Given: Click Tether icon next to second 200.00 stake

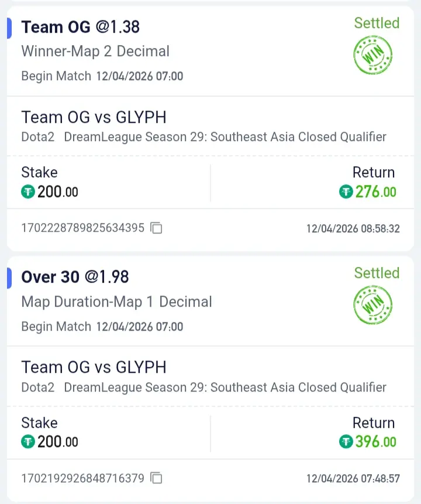Looking at the screenshot, I should (x=28, y=441).
